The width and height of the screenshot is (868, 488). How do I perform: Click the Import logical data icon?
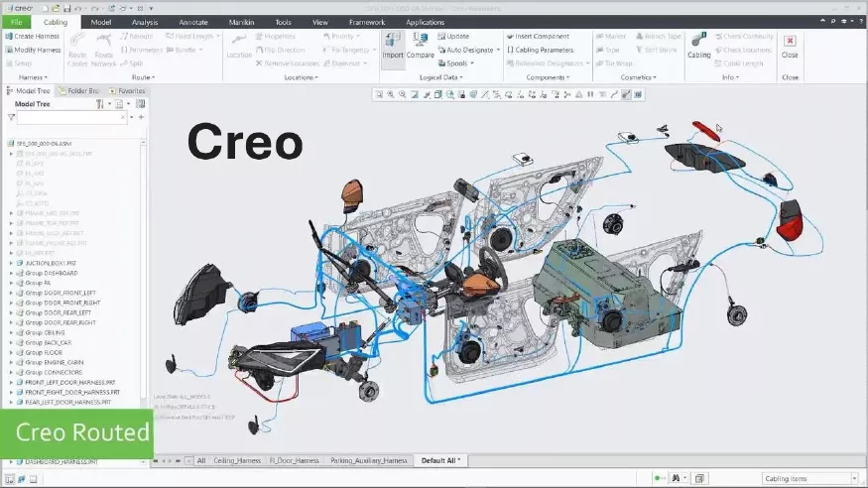[393, 40]
